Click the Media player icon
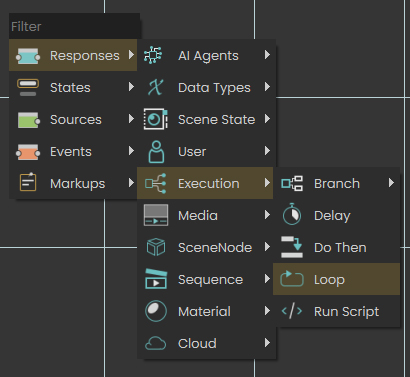410x377 pixels. (x=156, y=215)
